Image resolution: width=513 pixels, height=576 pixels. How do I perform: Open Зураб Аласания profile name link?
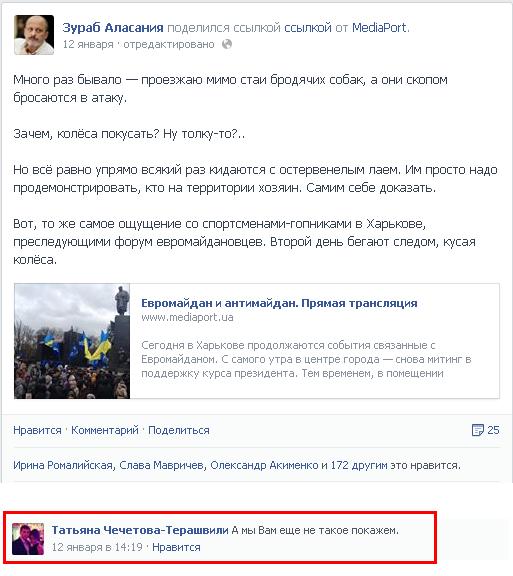click(x=113, y=28)
